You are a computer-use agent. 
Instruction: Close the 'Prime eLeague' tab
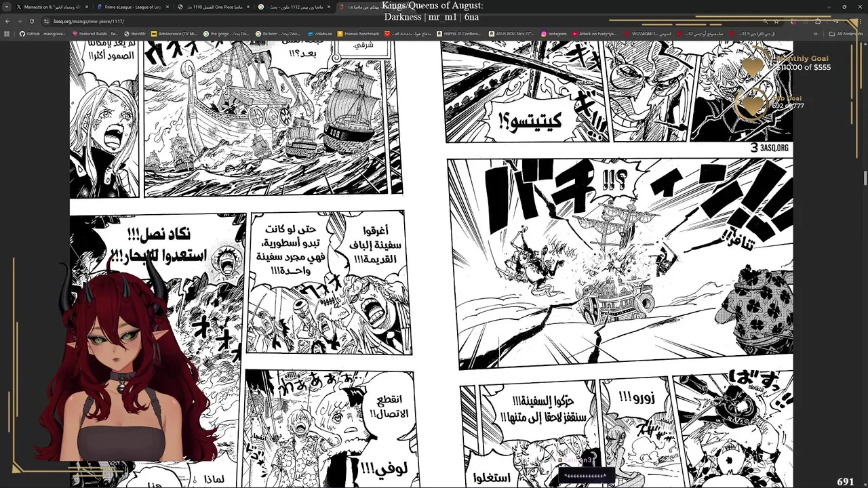click(167, 7)
